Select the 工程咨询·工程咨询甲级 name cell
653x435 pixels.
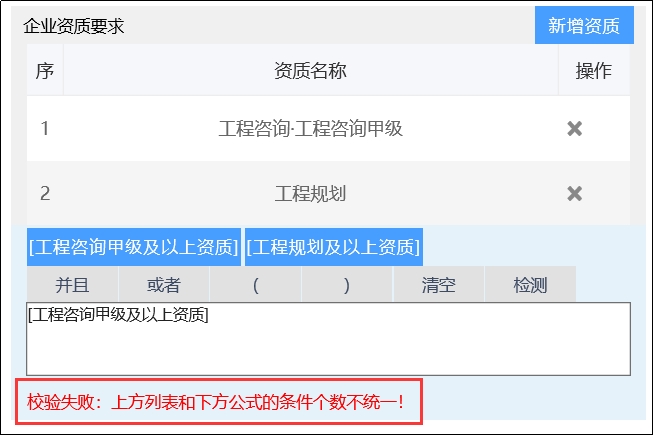point(310,128)
